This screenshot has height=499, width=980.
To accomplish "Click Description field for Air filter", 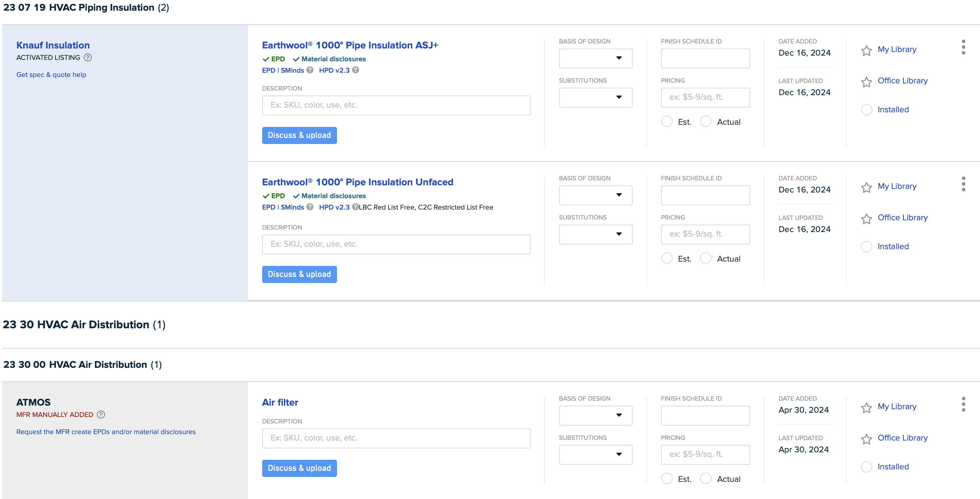I will 396,438.
